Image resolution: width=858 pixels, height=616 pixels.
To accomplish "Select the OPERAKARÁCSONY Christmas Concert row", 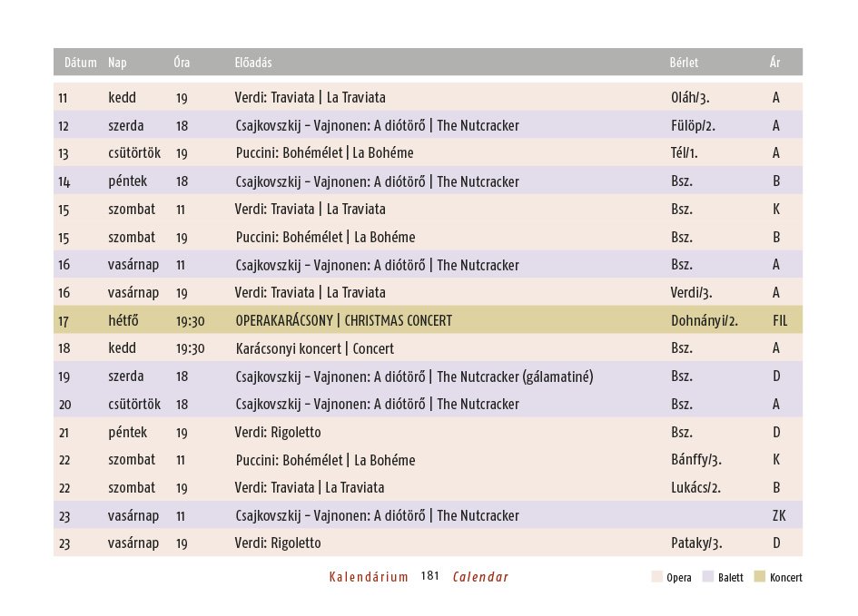I will [x=428, y=319].
